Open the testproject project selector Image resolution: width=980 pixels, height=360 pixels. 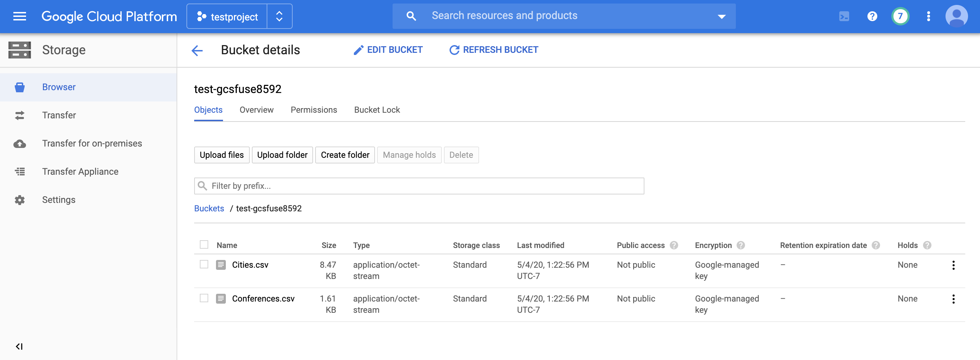pyautogui.click(x=239, y=17)
